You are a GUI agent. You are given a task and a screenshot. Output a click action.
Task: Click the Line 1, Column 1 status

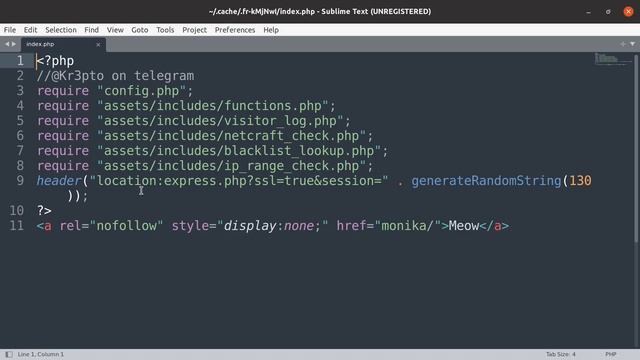pos(40,354)
